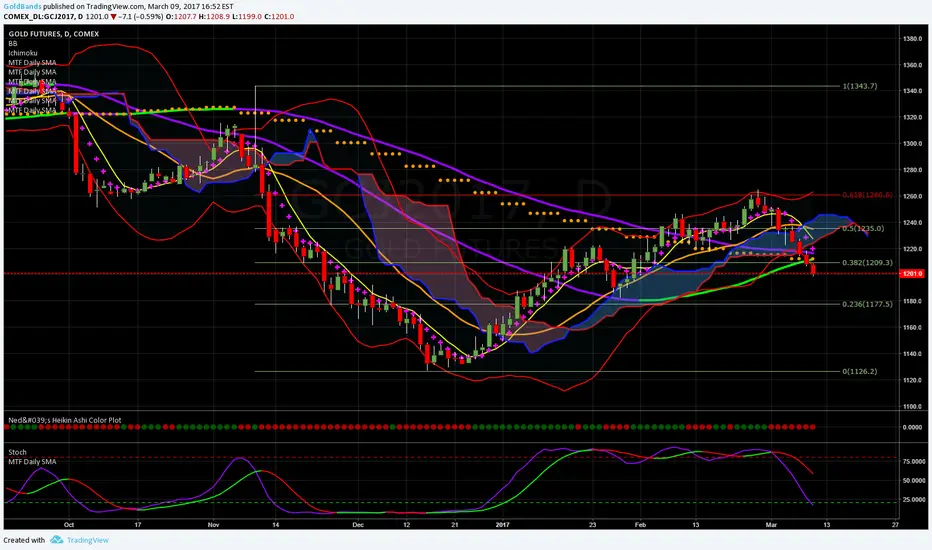Viewport: 932px width, 550px height.
Task: Select 1280.0 on the price axis
Action: pos(912,170)
